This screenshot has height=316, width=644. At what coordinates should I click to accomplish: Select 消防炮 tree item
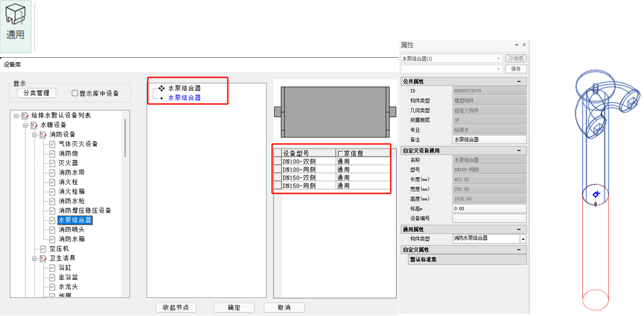[x=68, y=154]
